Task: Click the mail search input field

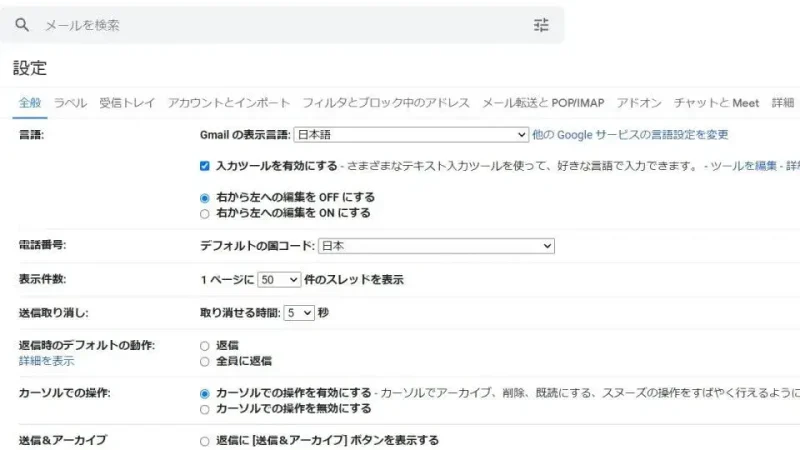Action: (280, 25)
